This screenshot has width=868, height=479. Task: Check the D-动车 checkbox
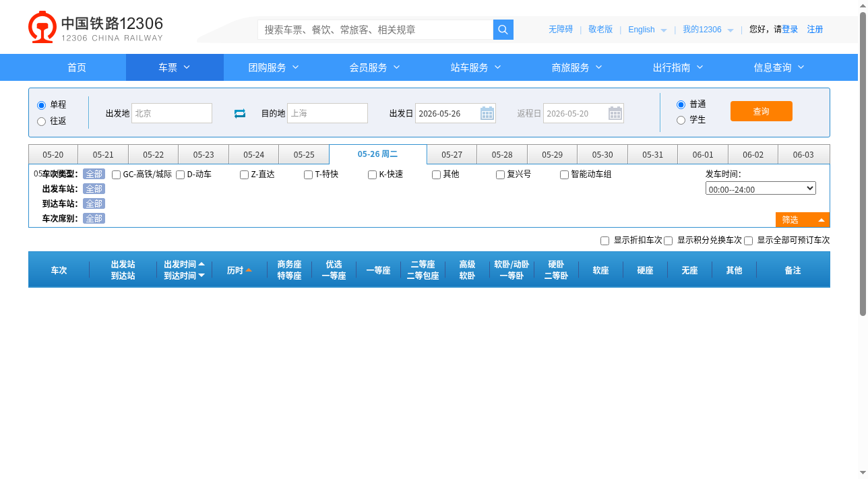click(x=180, y=174)
